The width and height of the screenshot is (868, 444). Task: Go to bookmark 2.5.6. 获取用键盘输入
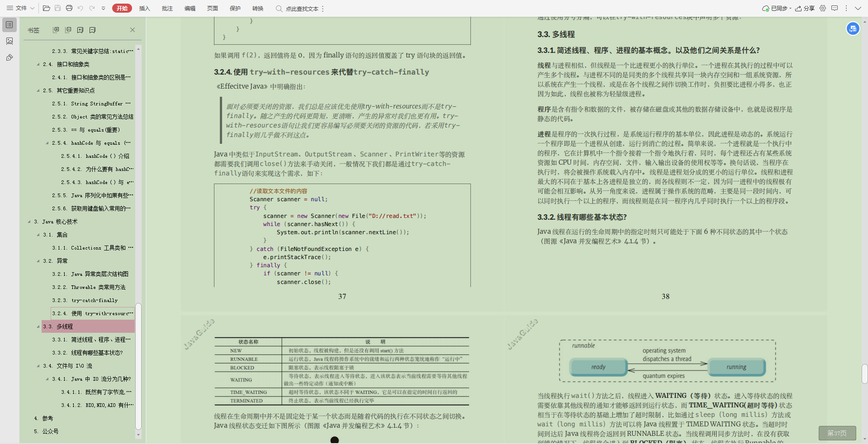[92, 208]
